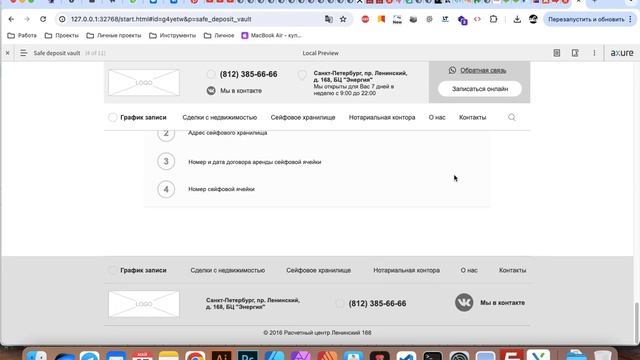Click the footer phone number (812) 385-66-66
The image size is (640, 360).
[377, 304]
